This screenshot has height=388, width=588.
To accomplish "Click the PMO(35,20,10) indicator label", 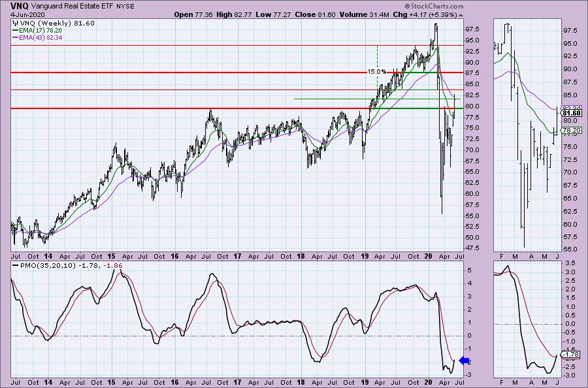I will (47, 265).
